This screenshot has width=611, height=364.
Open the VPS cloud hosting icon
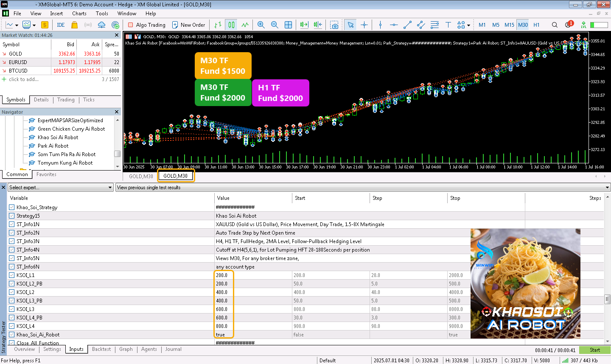coord(101,25)
